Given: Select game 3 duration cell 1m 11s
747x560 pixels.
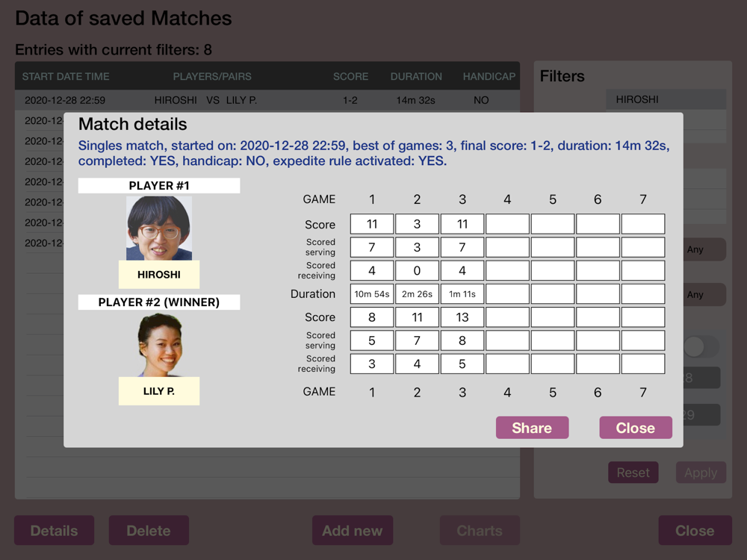Looking at the screenshot, I should point(462,293).
